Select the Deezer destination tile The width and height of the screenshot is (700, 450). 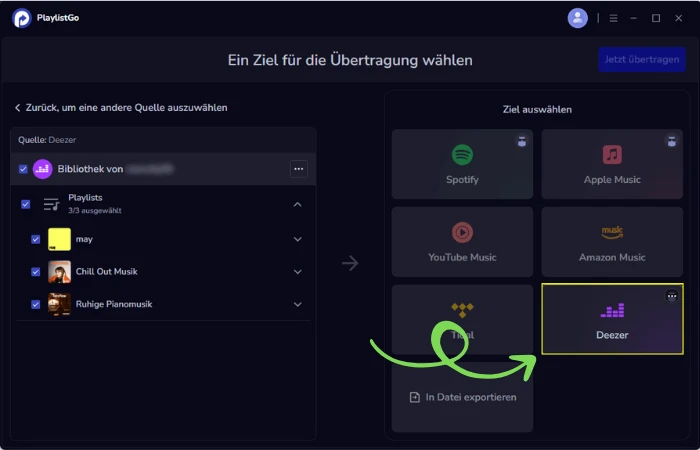pos(612,319)
